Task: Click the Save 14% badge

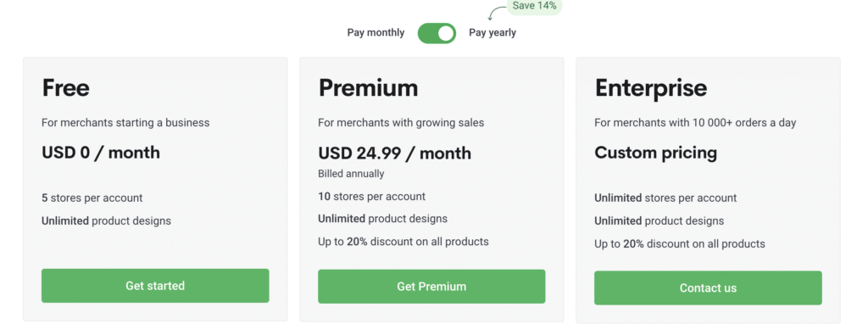Action: (x=535, y=7)
